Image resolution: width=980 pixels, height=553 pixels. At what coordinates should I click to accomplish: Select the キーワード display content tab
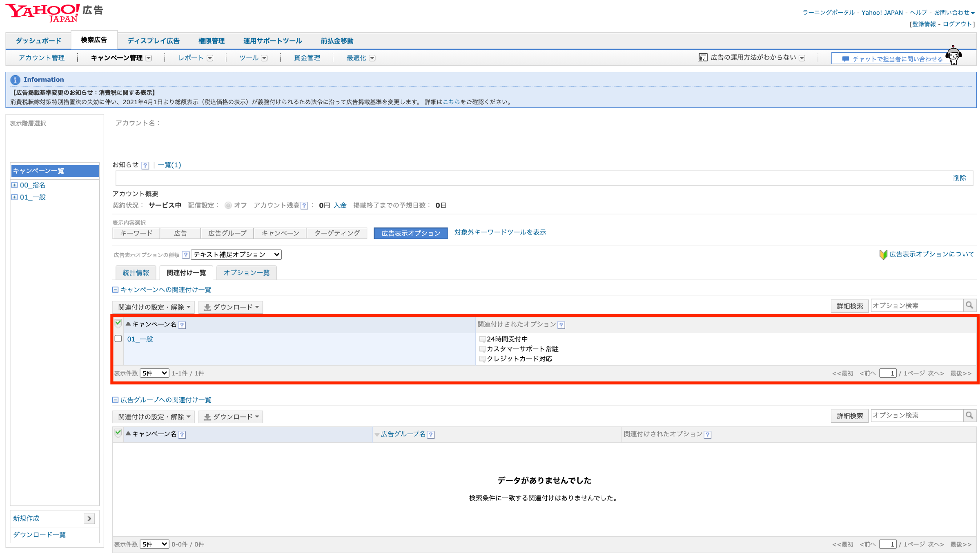click(136, 233)
